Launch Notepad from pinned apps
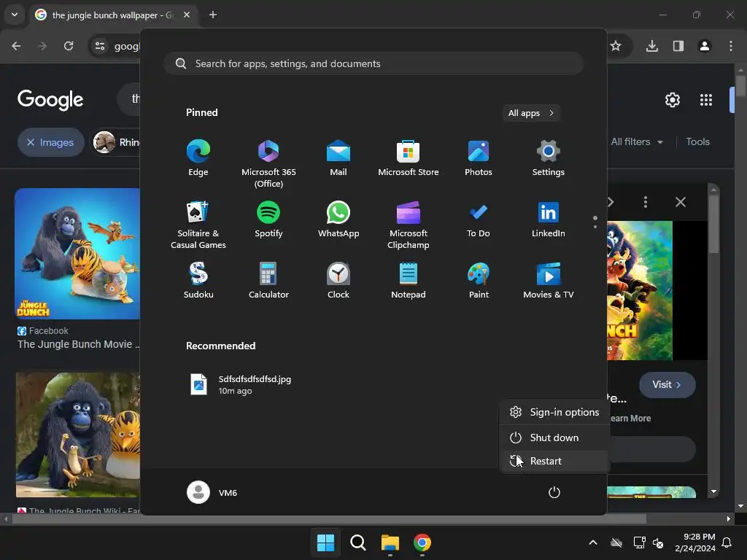747x560 pixels. point(409,281)
